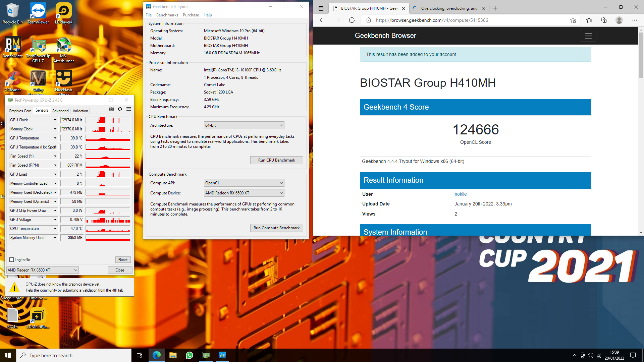Switch to the Overclocking browser tab
This screenshot has width=644, height=362.
pos(449,8)
